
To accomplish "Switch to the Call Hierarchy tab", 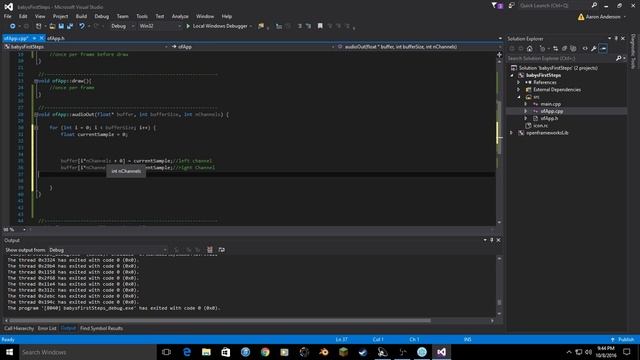I will [x=19, y=328].
